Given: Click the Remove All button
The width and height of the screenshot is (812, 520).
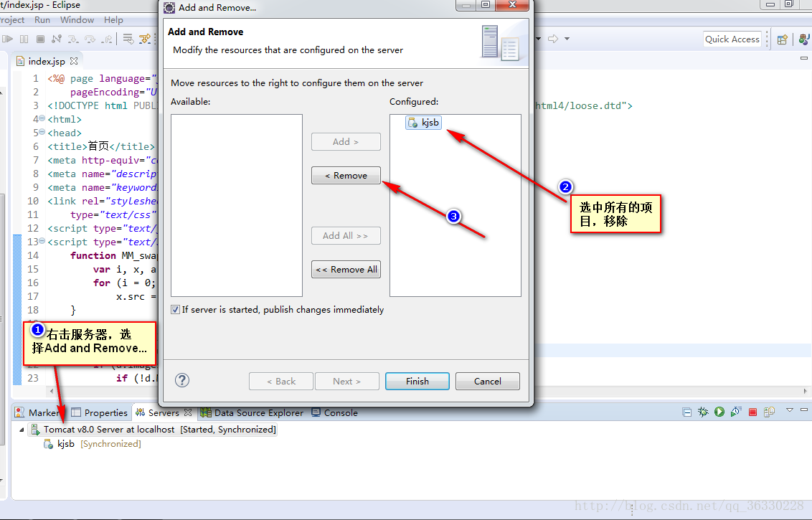Looking at the screenshot, I should [346, 269].
